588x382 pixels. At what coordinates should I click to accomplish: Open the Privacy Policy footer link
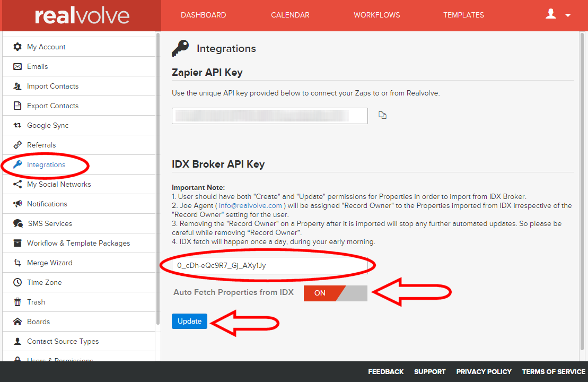(484, 371)
